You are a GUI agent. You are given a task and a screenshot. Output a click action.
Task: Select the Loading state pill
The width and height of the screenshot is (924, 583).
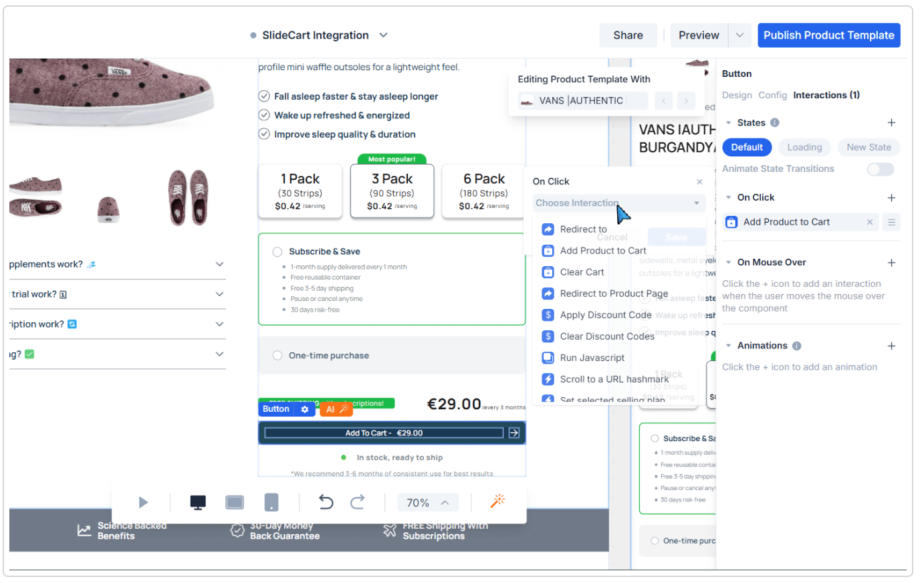(x=804, y=147)
